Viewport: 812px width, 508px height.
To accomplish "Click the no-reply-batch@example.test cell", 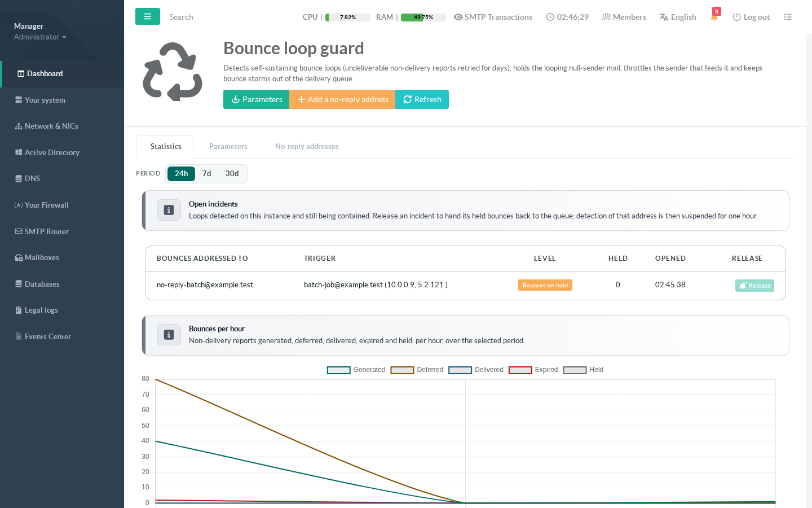I will (205, 285).
